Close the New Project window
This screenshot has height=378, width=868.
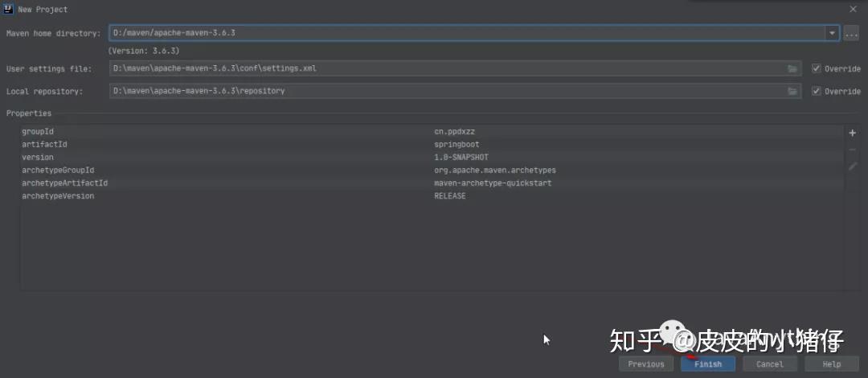coord(853,9)
